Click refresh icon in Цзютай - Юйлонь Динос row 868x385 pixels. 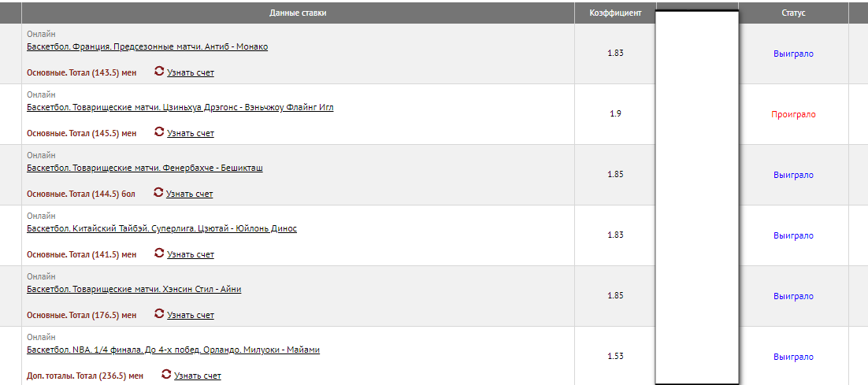159,253
